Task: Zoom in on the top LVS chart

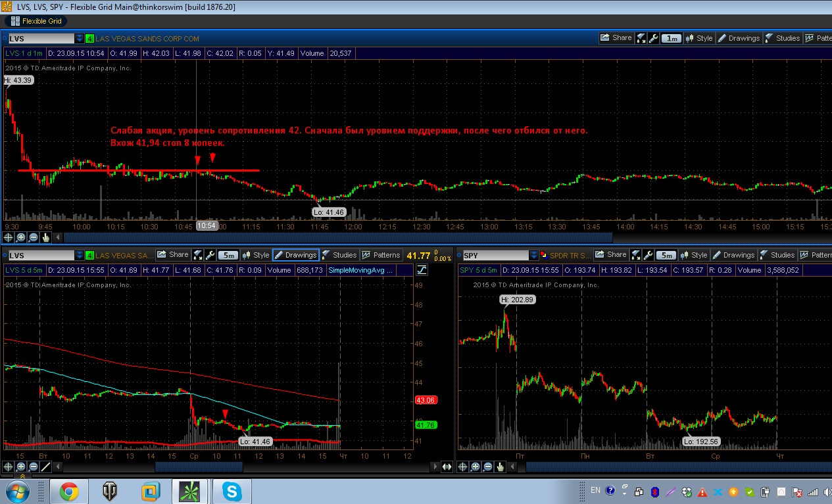Action: click(x=22, y=237)
